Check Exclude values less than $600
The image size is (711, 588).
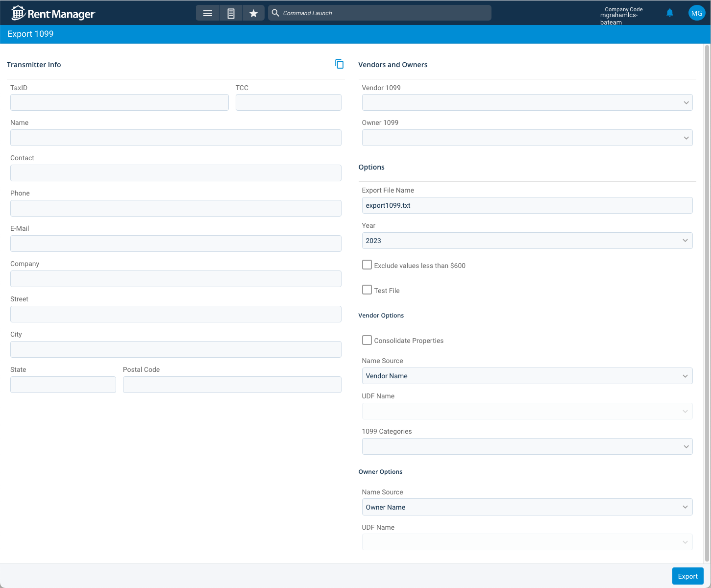point(367,265)
